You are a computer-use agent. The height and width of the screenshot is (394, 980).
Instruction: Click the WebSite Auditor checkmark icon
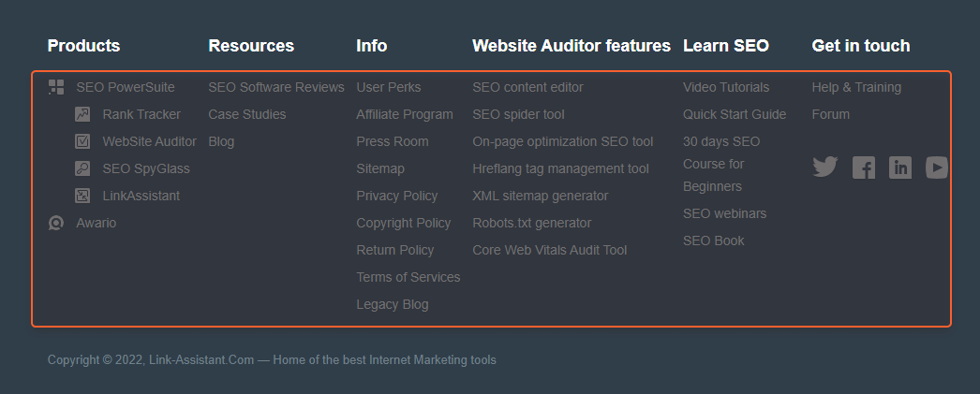[x=82, y=141]
